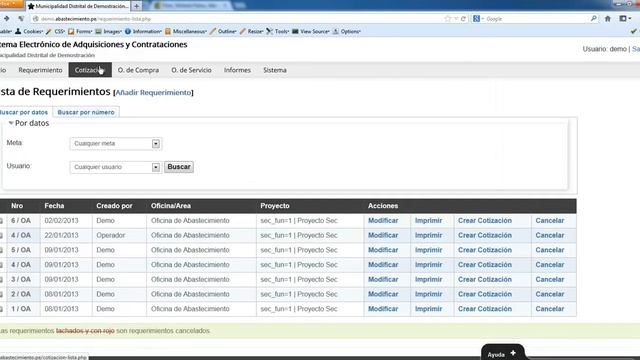Screen dimensions: 640x360
Task: Click inside the Google search field
Action: pos(535,19)
